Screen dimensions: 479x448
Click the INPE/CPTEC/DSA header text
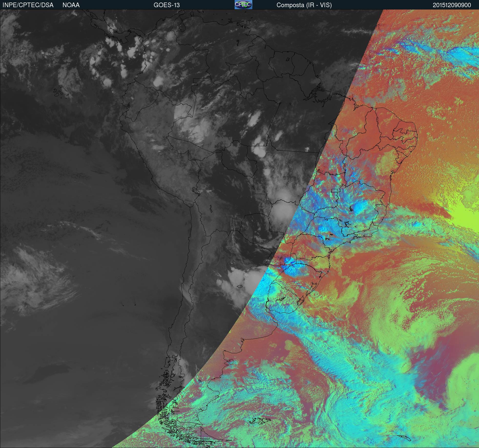coord(28,5)
